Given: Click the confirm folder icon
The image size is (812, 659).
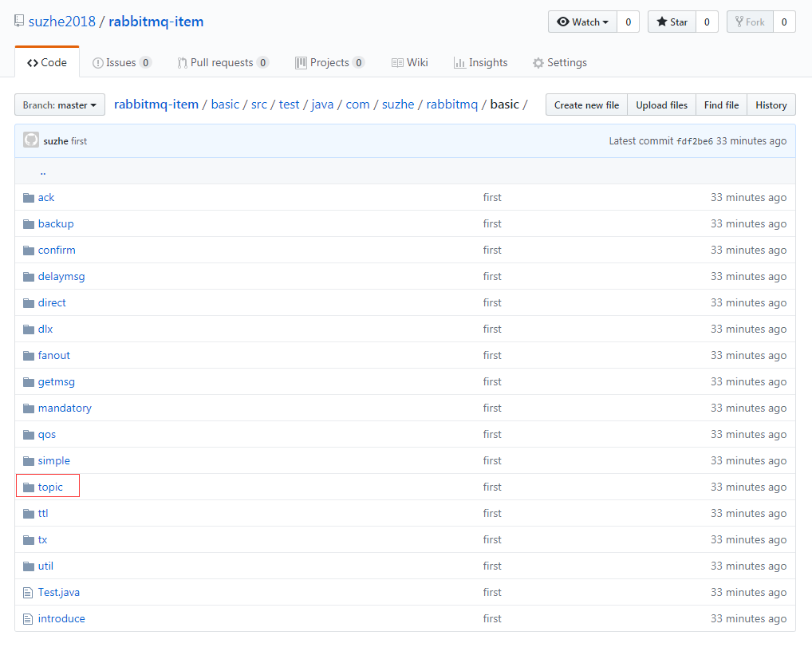Looking at the screenshot, I should tap(29, 251).
